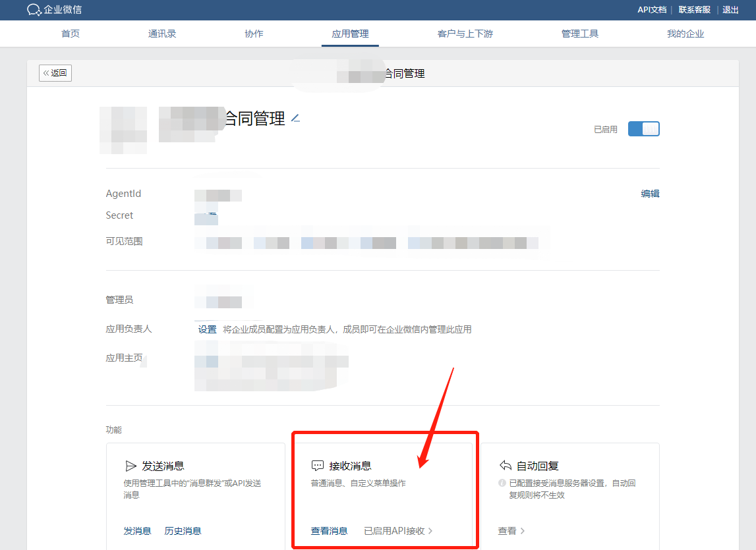The image size is (756, 550).
Task: Click the 返回 button to go back
Action: click(x=55, y=73)
